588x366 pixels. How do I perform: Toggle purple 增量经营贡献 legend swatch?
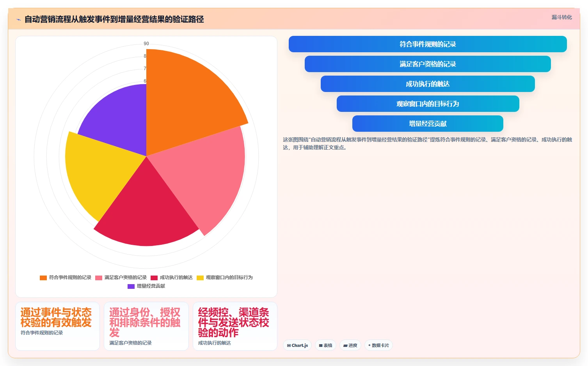131,286
